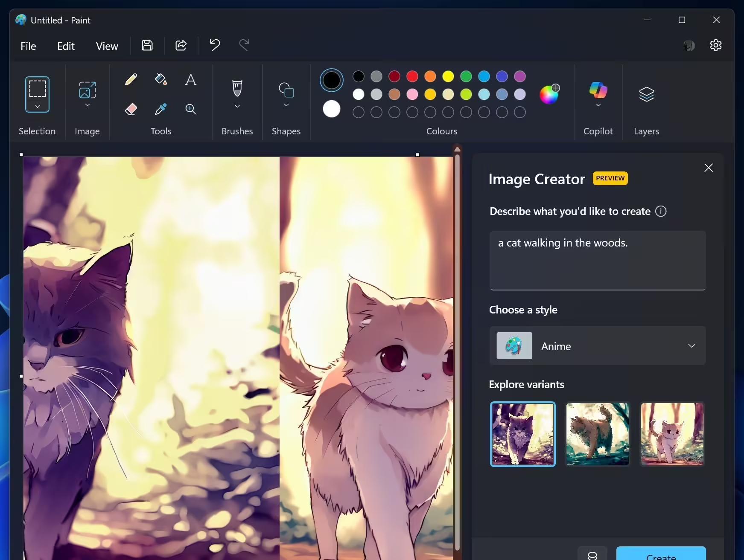Select the Colour picker tool
The width and height of the screenshot is (744, 560).
(160, 109)
